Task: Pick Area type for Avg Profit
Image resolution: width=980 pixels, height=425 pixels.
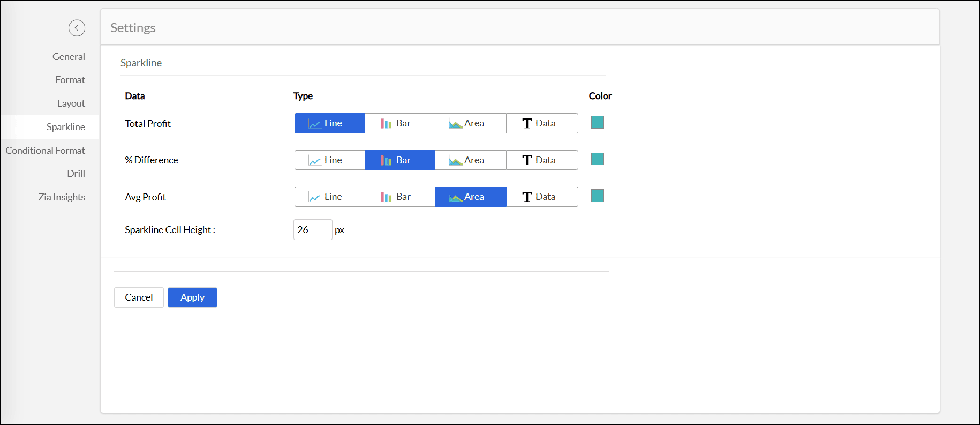Action: click(x=470, y=197)
